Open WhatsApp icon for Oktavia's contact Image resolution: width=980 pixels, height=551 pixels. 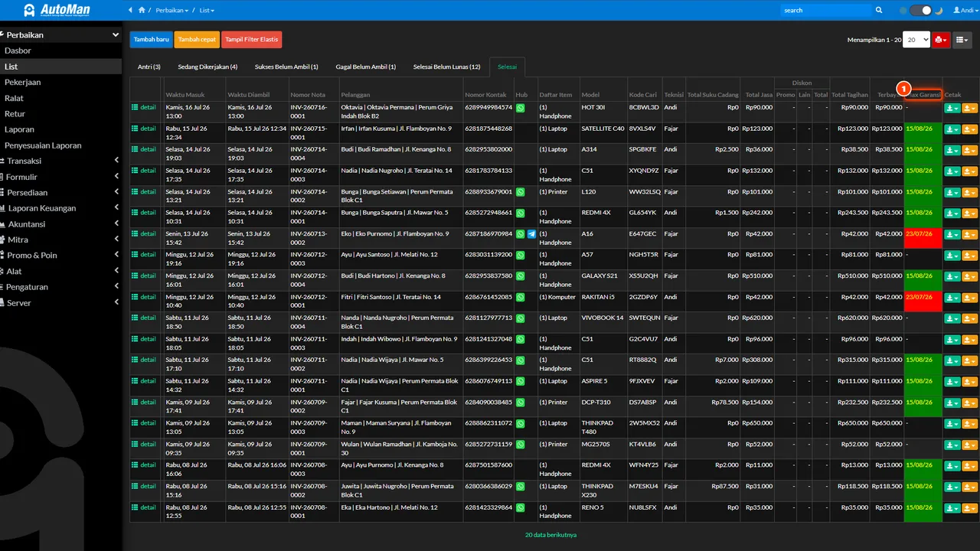(x=521, y=108)
